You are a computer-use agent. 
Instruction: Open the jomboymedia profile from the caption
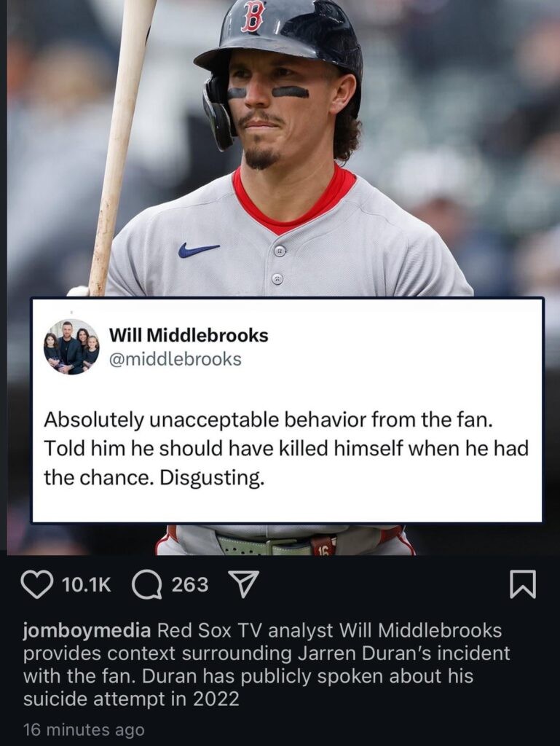click(87, 630)
